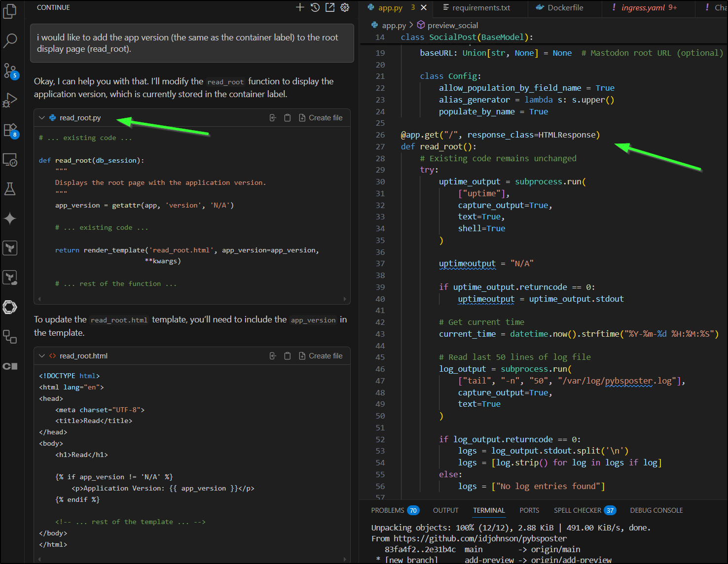The height and width of the screenshot is (564, 728).
Task: Switch to the PROBLEMS panel tab
Action: pos(388,510)
